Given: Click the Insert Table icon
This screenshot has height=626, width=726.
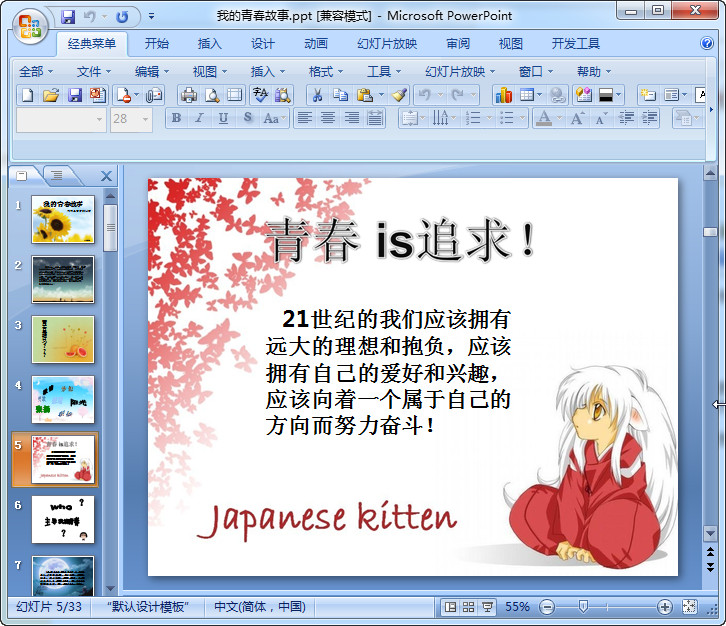Looking at the screenshot, I should coord(527,95).
